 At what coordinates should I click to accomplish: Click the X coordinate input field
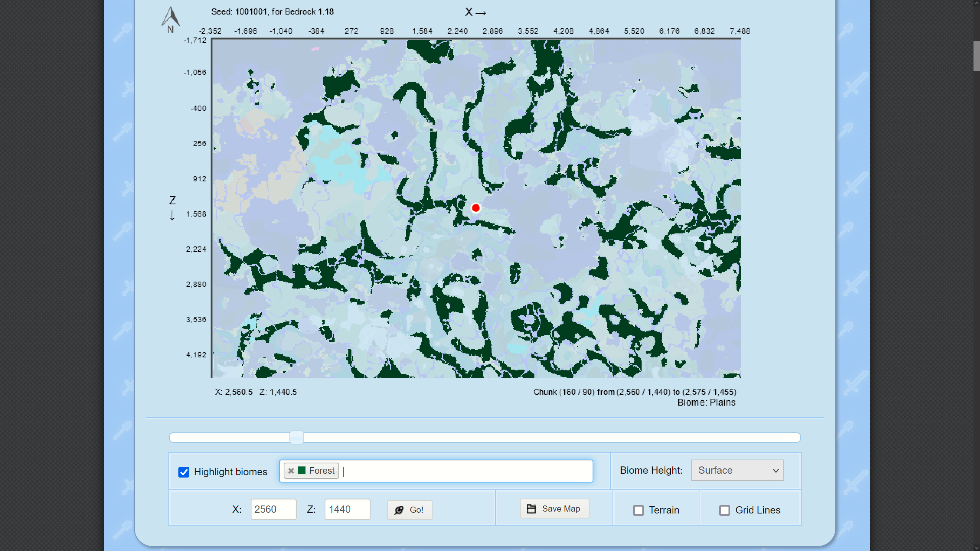point(273,509)
